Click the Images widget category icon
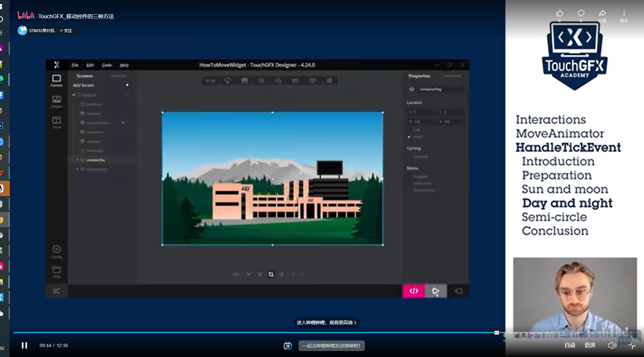The height and width of the screenshot is (357, 644). [x=244, y=80]
